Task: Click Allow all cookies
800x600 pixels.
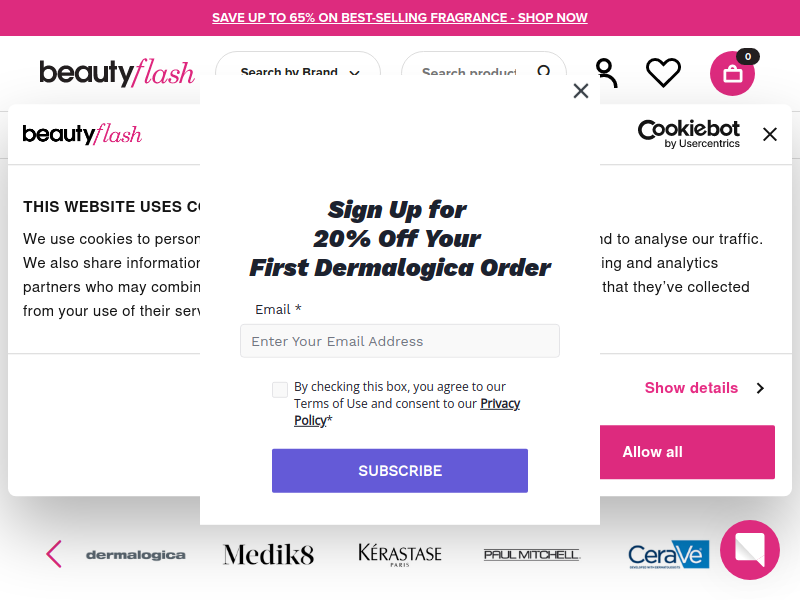Action: [687, 452]
